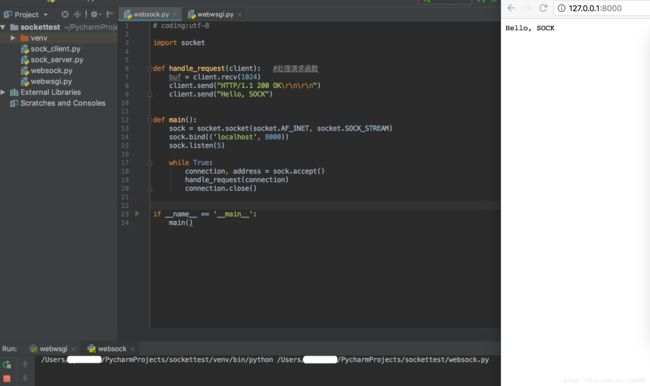Click the browser reload button
650x386 pixels.
click(x=543, y=8)
